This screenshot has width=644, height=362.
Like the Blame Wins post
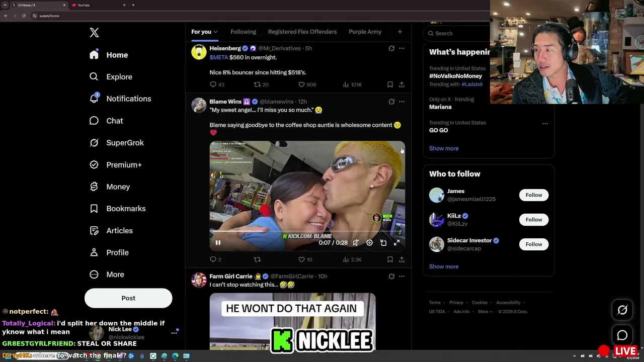[305, 259]
